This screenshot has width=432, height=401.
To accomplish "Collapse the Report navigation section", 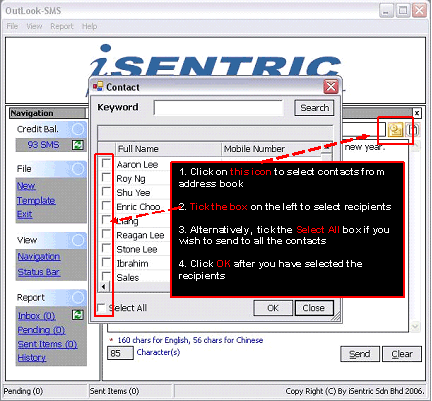I will (78, 297).
